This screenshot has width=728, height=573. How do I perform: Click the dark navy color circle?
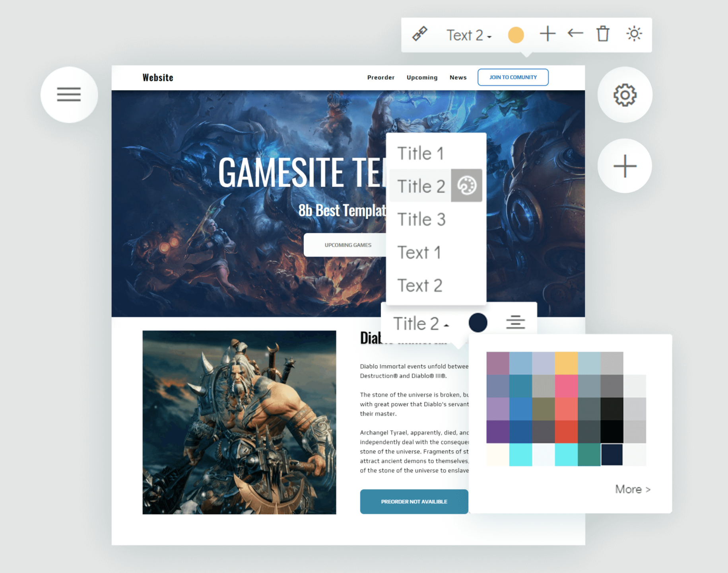478,322
